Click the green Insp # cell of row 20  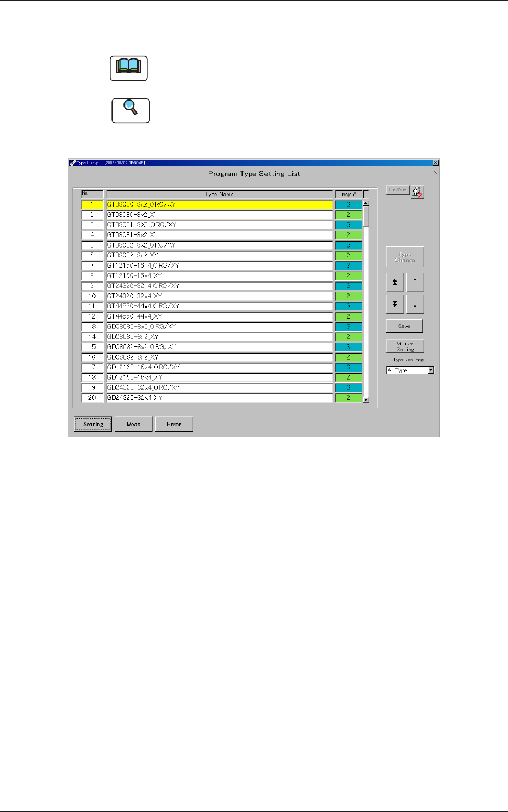pyautogui.click(x=348, y=398)
